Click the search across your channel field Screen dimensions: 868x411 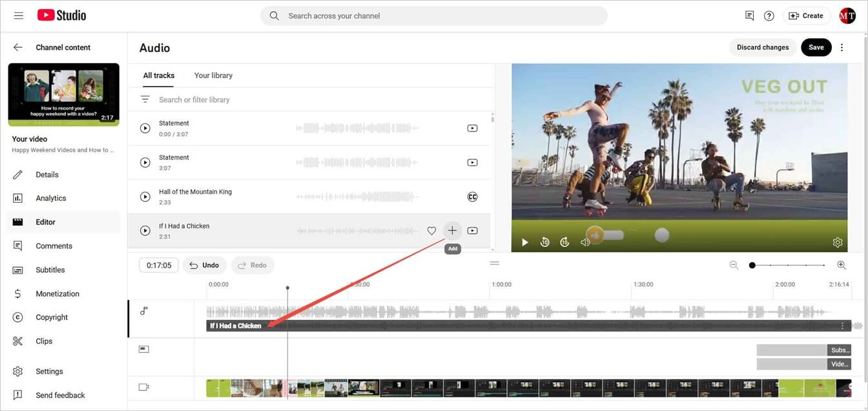click(x=433, y=15)
